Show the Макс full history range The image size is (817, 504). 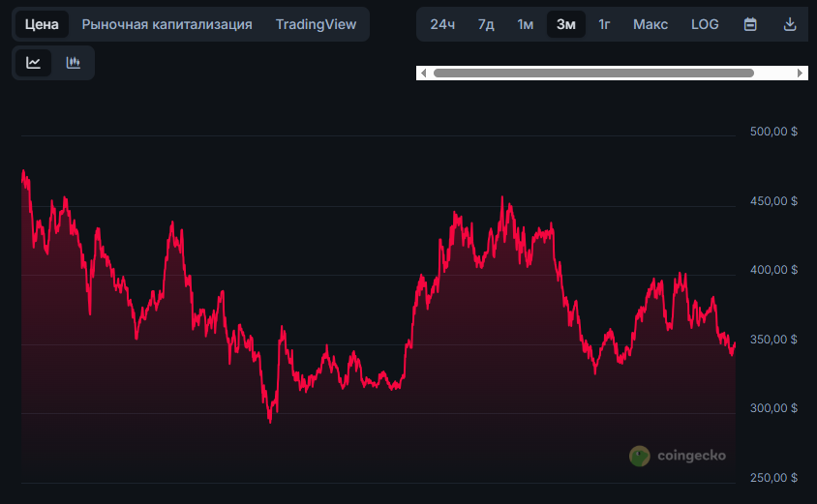coord(651,24)
